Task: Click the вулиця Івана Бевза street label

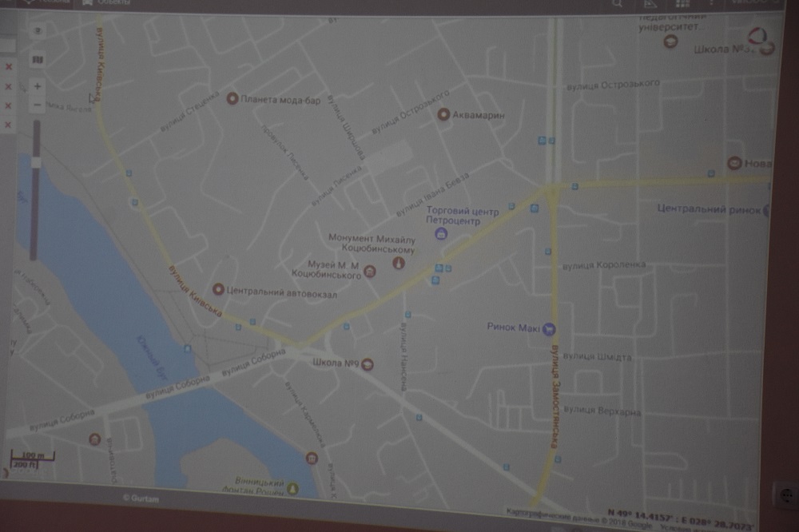Action: click(432, 195)
